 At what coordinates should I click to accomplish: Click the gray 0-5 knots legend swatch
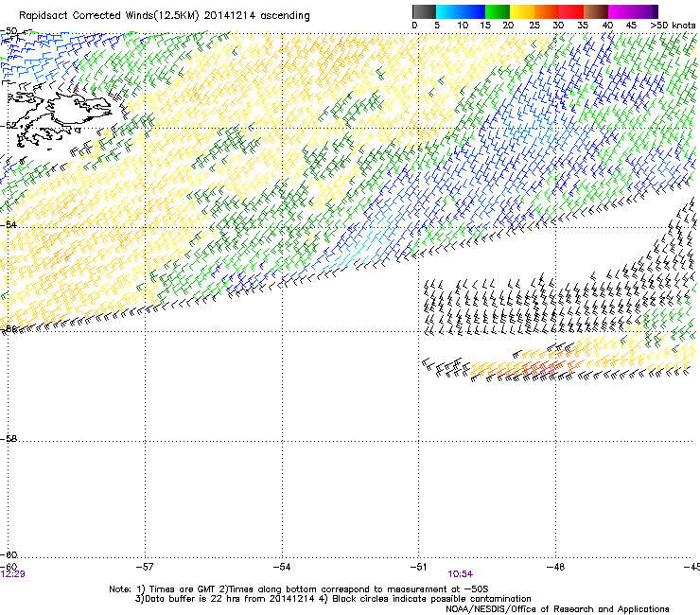[x=424, y=11]
